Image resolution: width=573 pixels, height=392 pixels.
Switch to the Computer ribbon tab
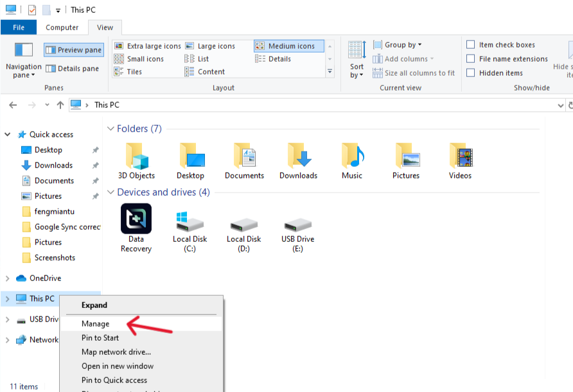(x=62, y=27)
